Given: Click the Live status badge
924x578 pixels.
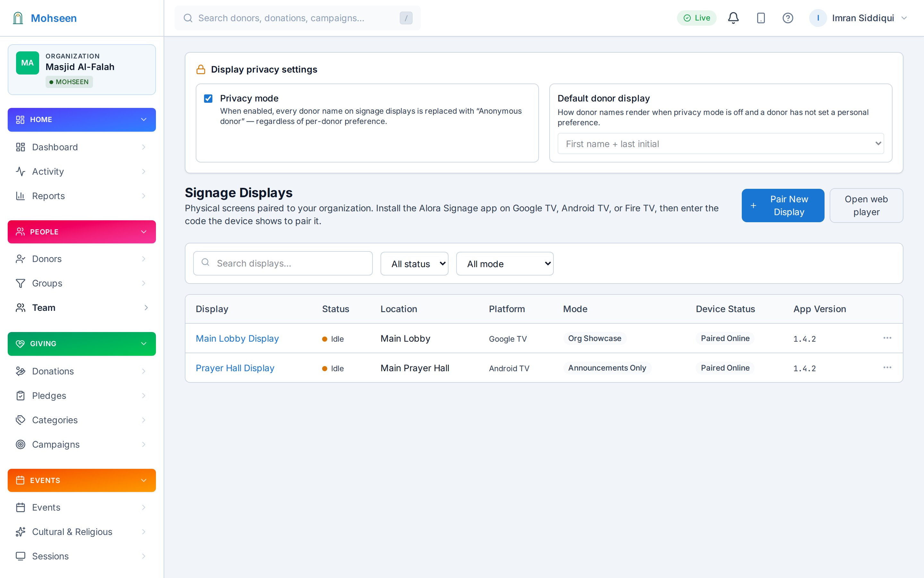Looking at the screenshot, I should [697, 18].
